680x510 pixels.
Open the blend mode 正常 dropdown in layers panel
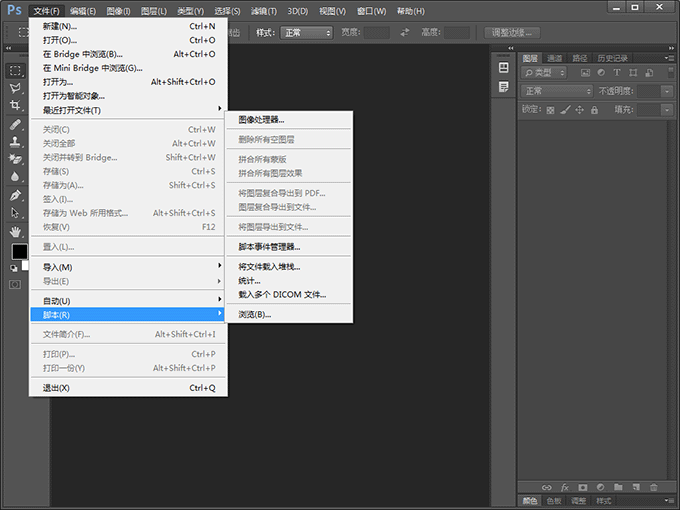coord(557,91)
